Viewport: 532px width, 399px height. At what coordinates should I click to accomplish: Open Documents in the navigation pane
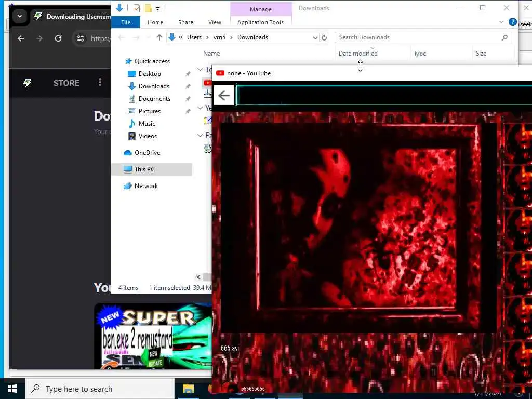coord(154,99)
